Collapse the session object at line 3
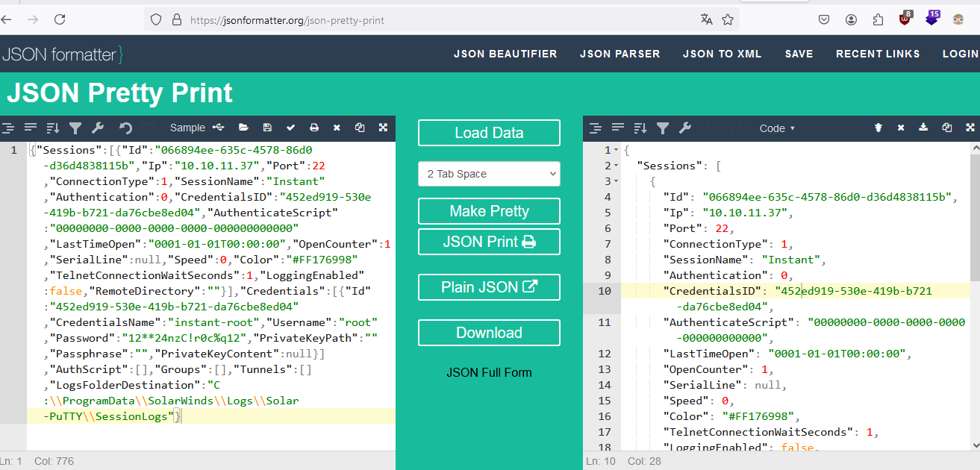This screenshot has width=980, height=470. [x=616, y=182]
